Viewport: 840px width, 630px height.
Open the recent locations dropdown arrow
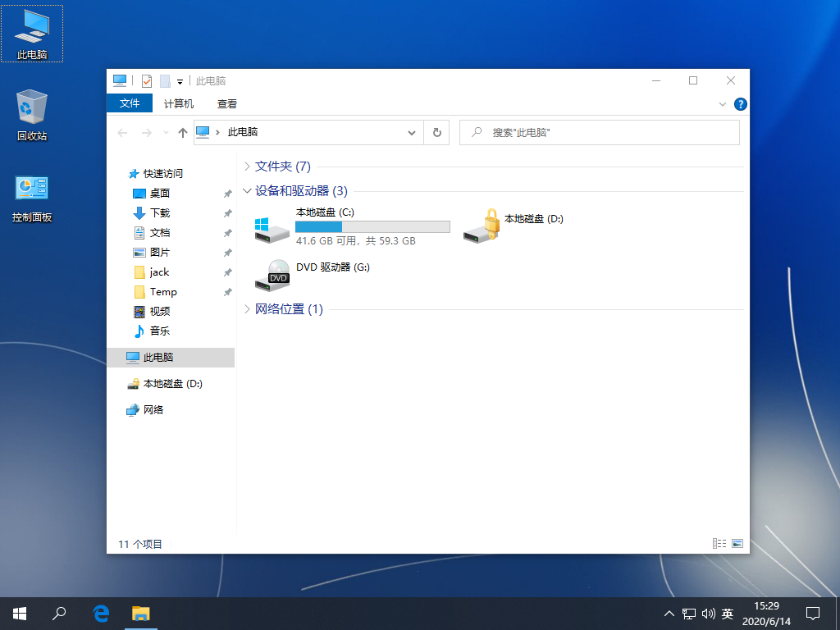click(166, 132)
